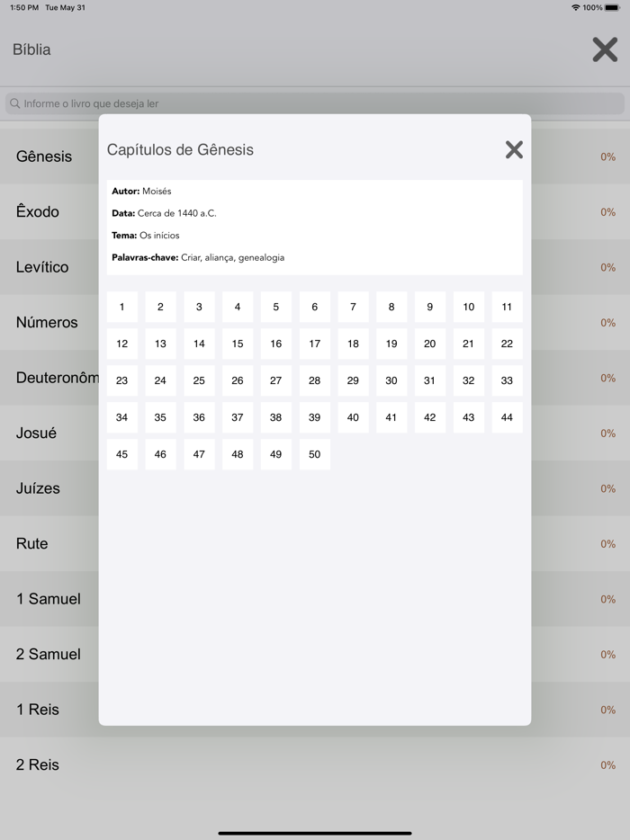The image size is (630, 840).
Task: Open the Rute book
Action: [x=31, y=544]
